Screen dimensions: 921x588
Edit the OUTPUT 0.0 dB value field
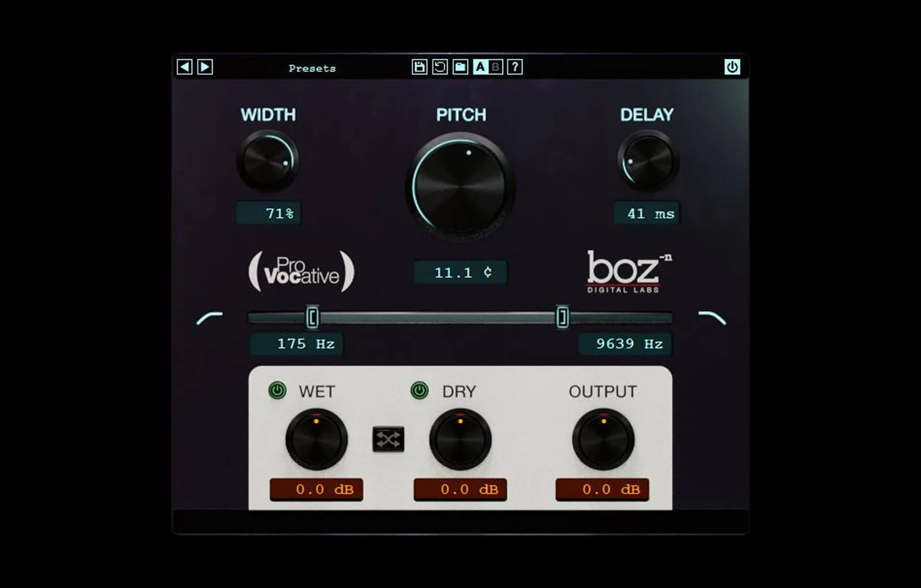click(x=602, y=490)
